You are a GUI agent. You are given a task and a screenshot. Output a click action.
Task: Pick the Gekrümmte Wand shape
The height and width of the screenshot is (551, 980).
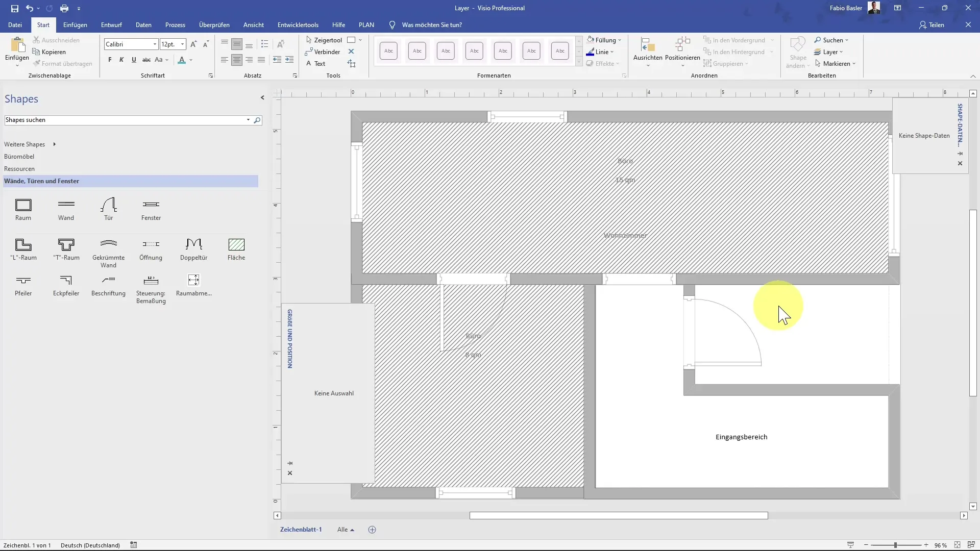pyautogui.click(x=108, y=253)
